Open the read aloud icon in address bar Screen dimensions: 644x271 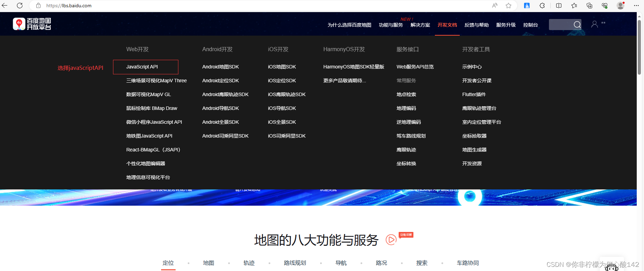tap(495, 6)
